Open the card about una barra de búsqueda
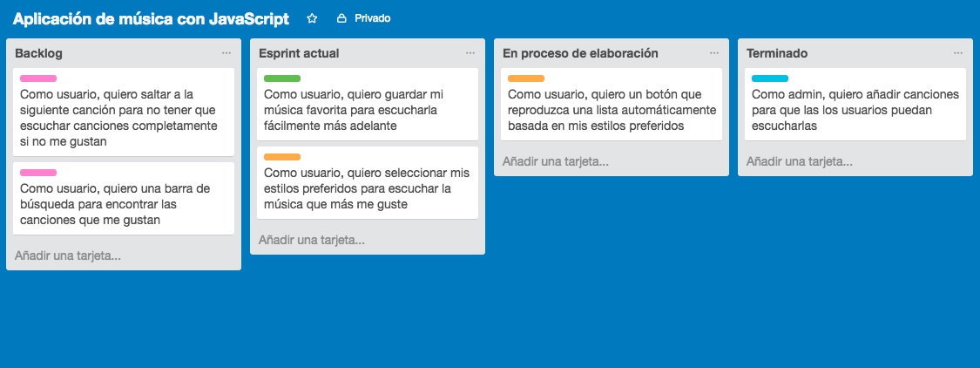The image size is (980, 368). point(124,199)
